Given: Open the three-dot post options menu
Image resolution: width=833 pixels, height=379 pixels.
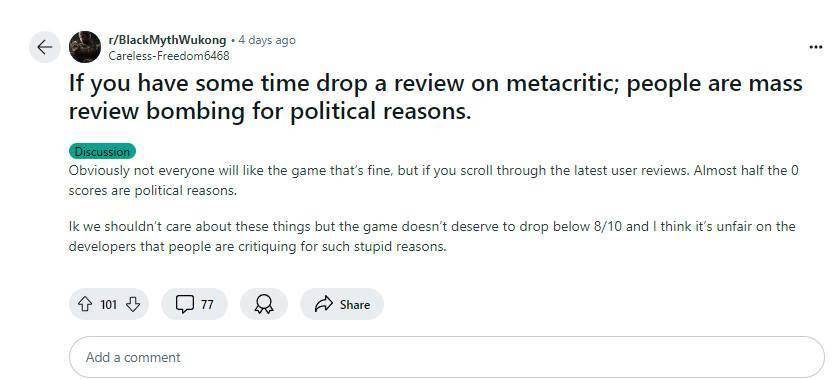Looking at the screenshot, I should [x=815, y=47].
